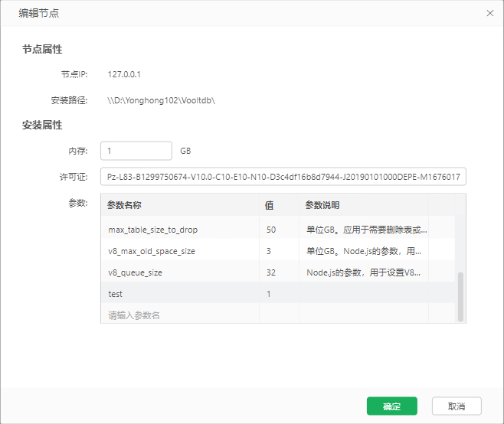
Task: Click the 内存 memory input field
Action: [136, 151]
